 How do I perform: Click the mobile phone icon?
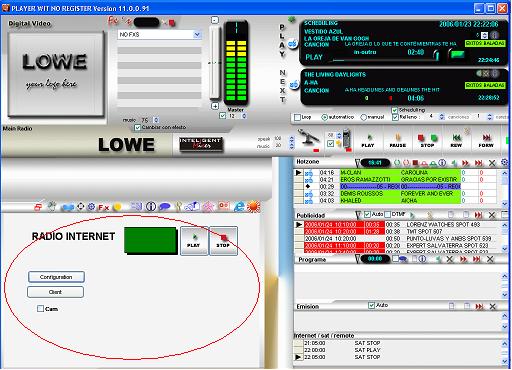(x=347, y=139)
